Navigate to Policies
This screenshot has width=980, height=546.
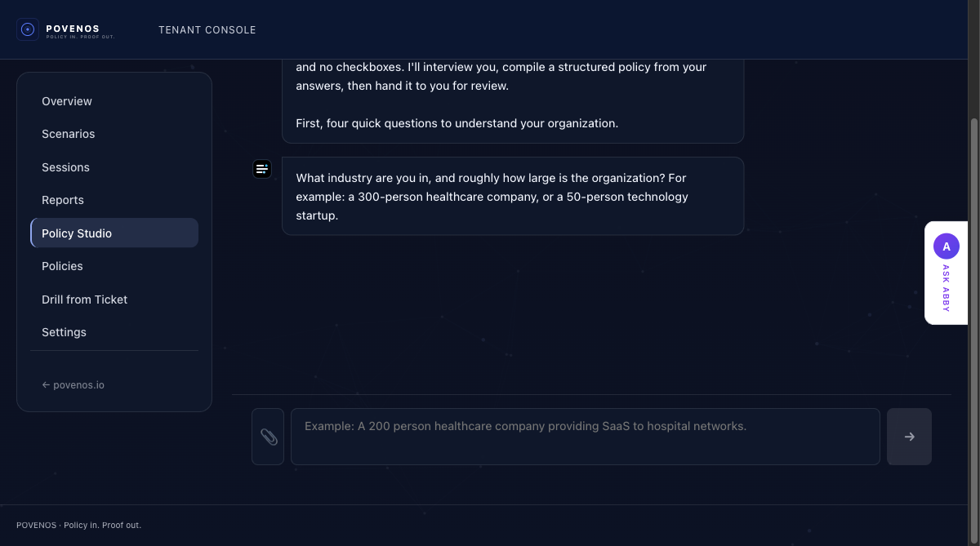pos(62,266)
